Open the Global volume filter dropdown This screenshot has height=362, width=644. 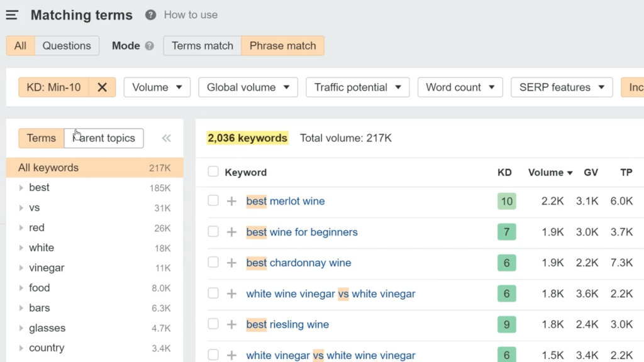[x=248, y=87]
